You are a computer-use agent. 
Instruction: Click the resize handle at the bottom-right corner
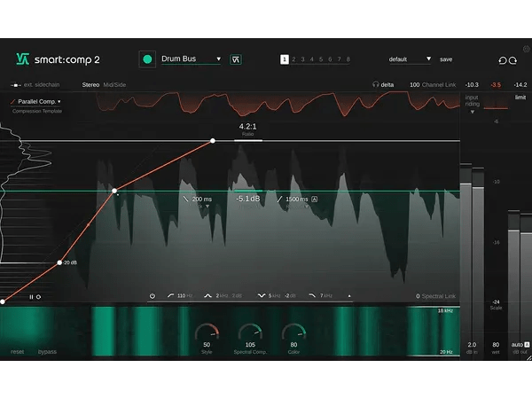tap(528, 357)
